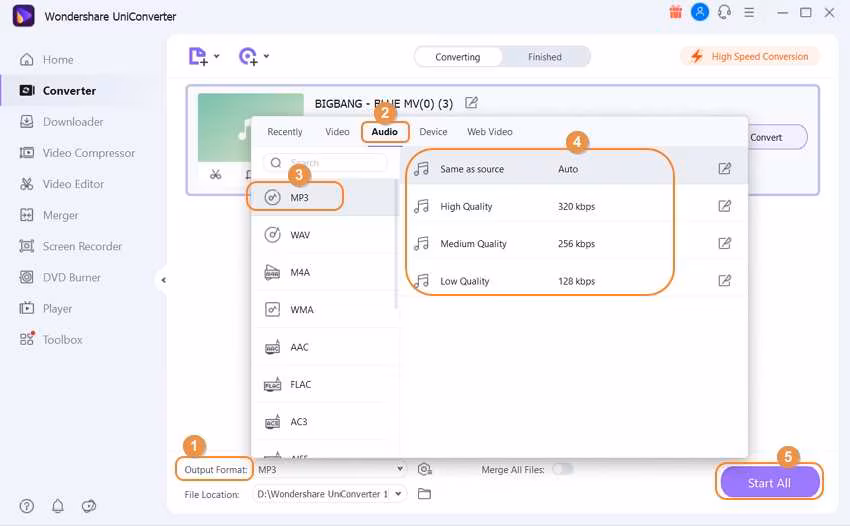Image resolution: width=850 pixels, height=526 pixels.
Task: Open the hamburger main menu
Action: 749,12
